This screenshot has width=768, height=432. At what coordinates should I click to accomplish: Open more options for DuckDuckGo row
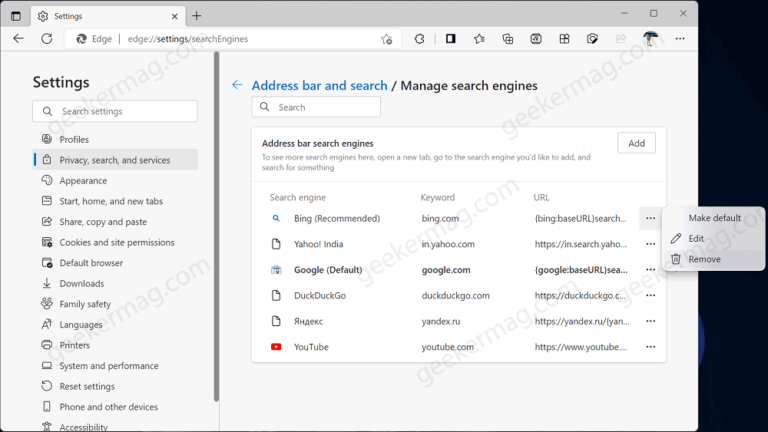[650, 295]
